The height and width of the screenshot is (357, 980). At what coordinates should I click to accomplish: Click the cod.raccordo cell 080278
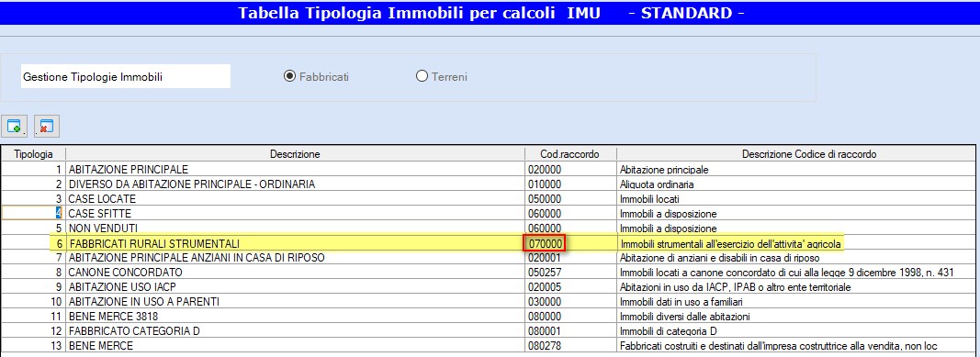(x=570, y=346)
